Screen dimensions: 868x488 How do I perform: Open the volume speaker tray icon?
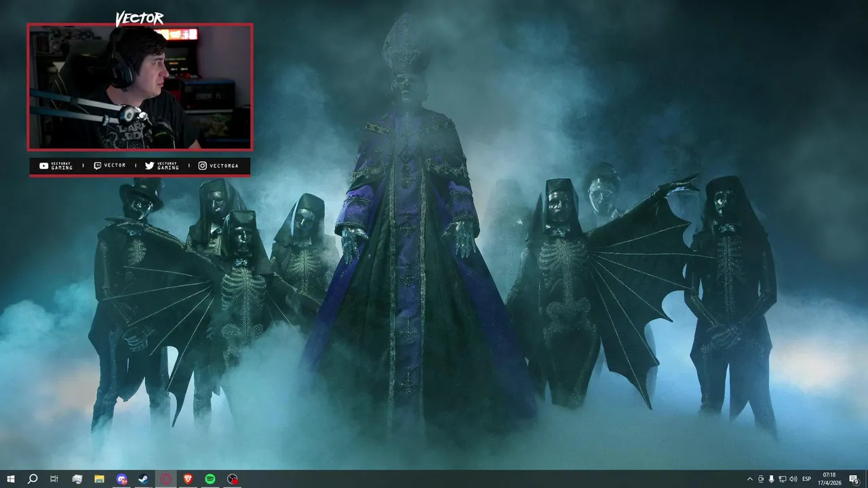coord(793,479)
